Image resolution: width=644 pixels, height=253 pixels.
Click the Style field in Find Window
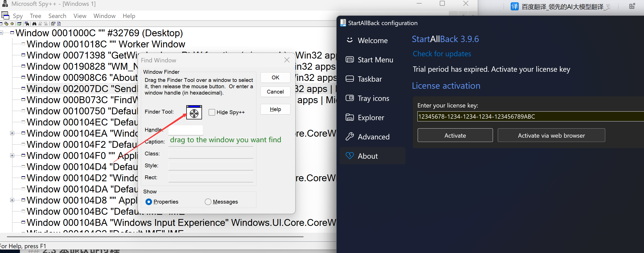(x=211, y=166)
